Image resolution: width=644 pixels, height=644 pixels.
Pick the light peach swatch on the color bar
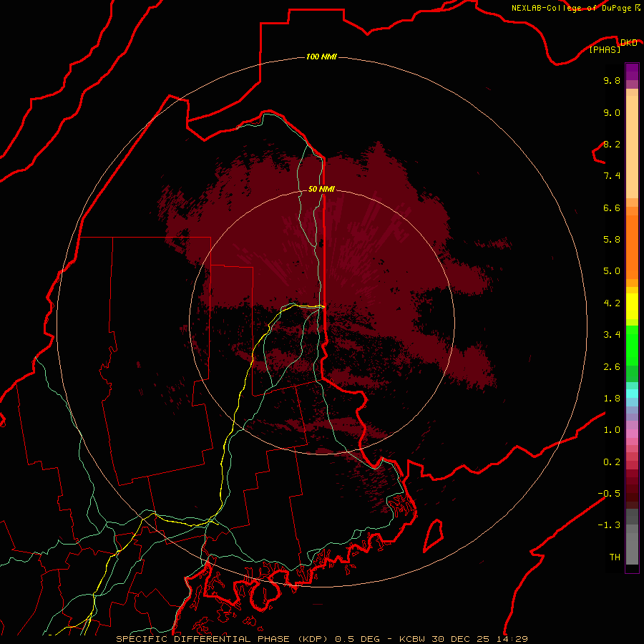coord(632,147)
